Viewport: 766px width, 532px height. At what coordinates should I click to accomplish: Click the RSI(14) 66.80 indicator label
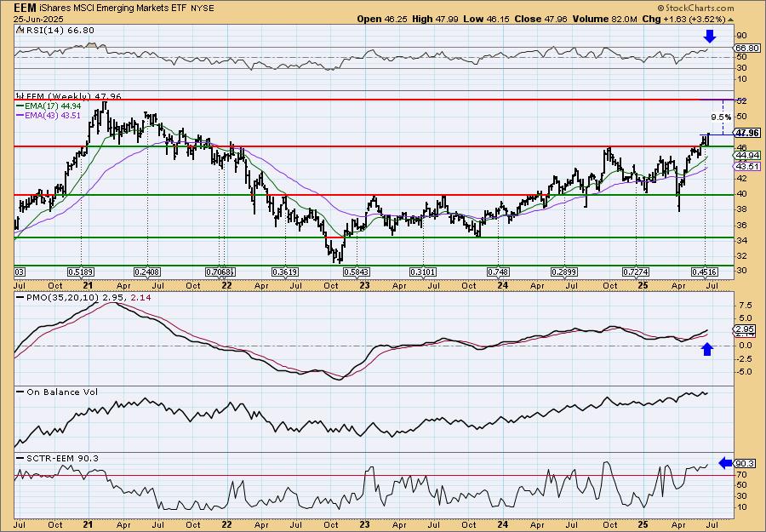tap(59, 31)
